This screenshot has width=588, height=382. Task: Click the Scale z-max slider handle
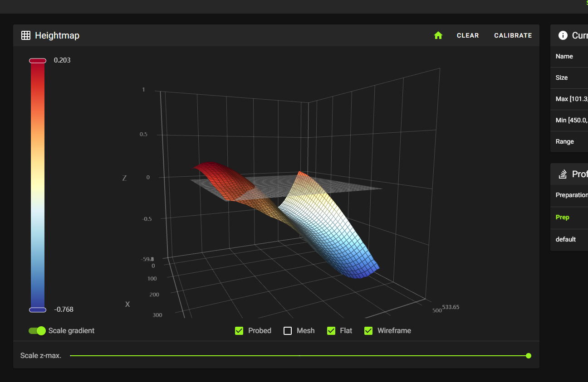click(x=528, y=356)
